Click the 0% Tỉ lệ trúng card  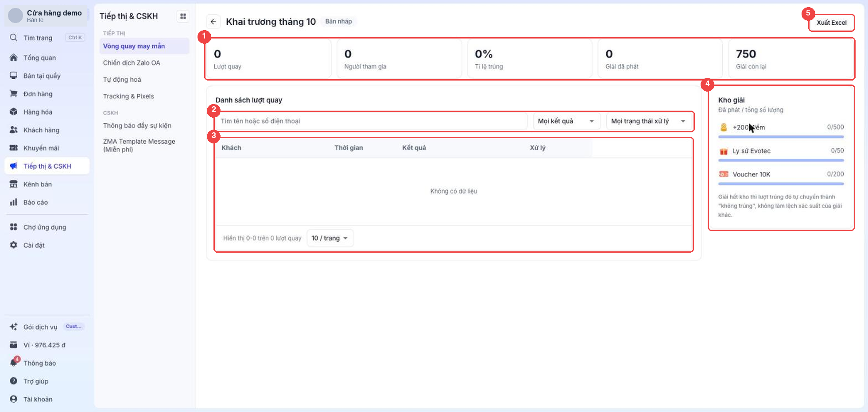click(530, 59)
